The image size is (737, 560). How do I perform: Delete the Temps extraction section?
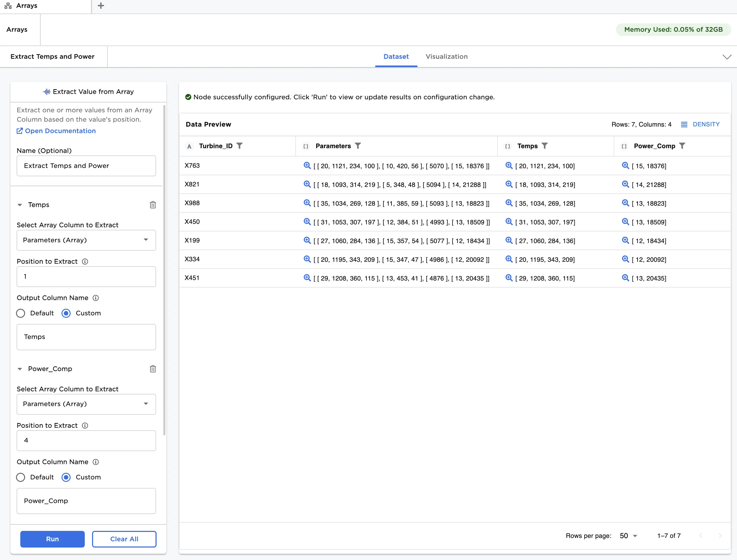pyautogui.click(x=153, y=205)
